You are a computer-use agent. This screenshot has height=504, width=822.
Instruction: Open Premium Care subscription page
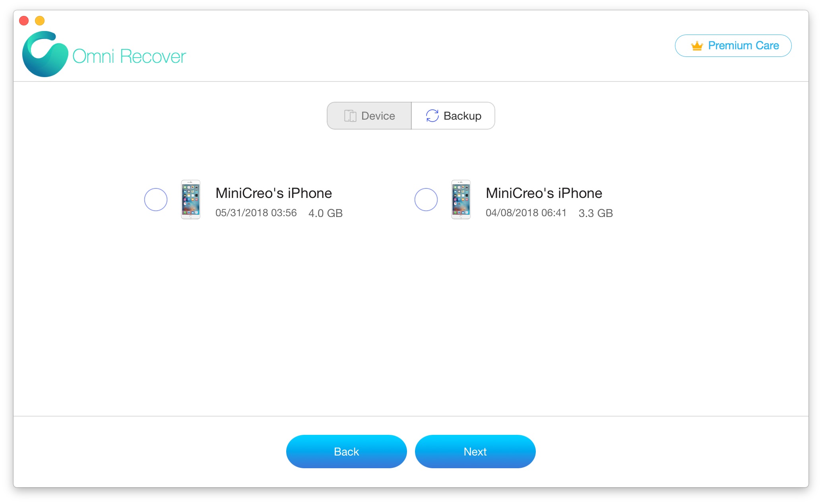pyautogui.click(x=734, y=45)
